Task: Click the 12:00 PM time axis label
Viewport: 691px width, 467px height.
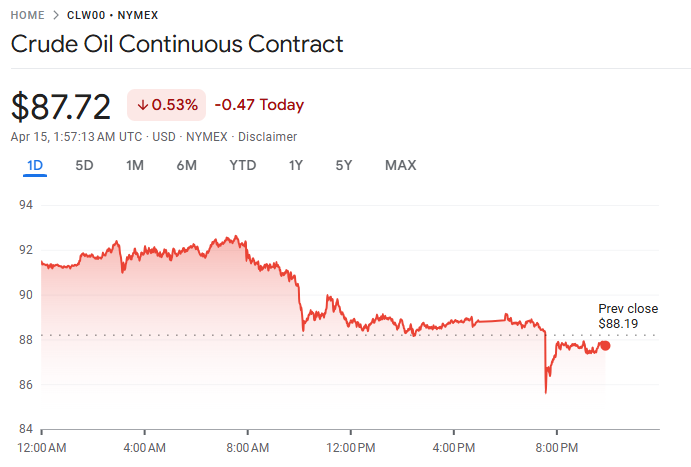Action: pyautogui.click(x=350, y=446)
